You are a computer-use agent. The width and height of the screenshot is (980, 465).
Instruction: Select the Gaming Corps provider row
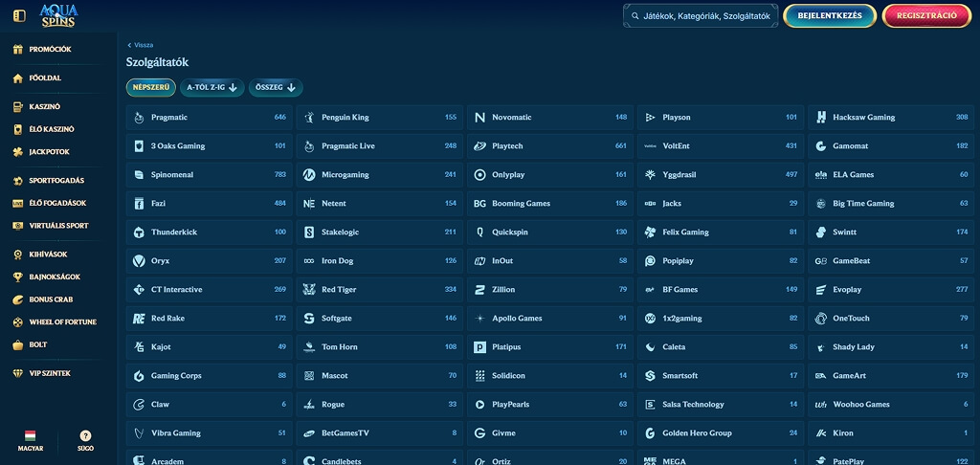pos(209,376)
